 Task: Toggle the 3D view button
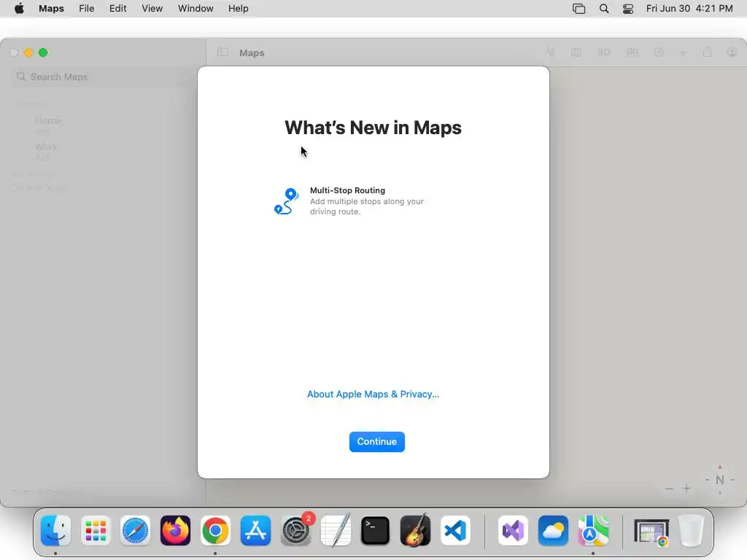[603, 52]
